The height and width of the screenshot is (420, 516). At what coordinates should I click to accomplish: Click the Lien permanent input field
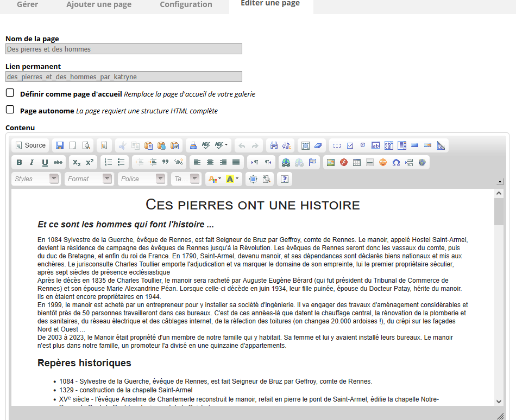(124, 77)
